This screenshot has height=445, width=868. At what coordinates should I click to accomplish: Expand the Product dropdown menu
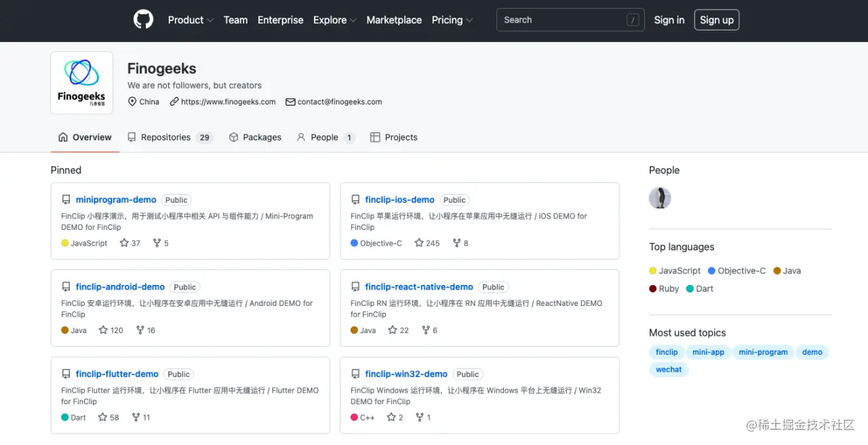click(191, 20)
